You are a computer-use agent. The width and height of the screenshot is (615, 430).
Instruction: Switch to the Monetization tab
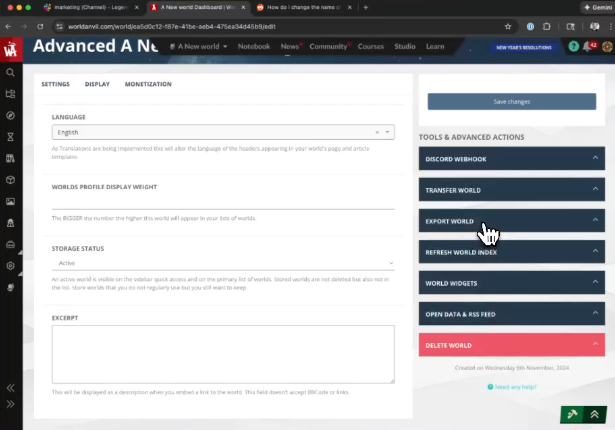(148, 84)
